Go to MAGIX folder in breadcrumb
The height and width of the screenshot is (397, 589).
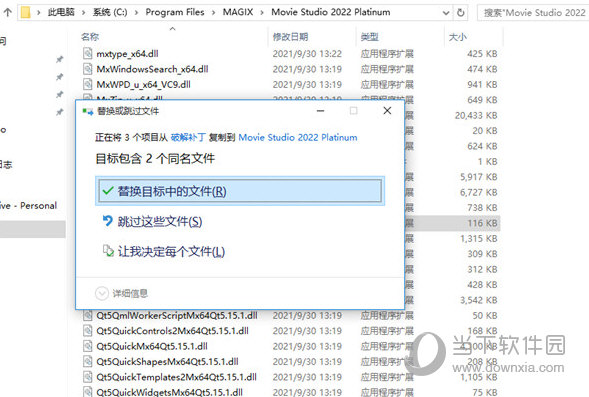pos(238,12)
